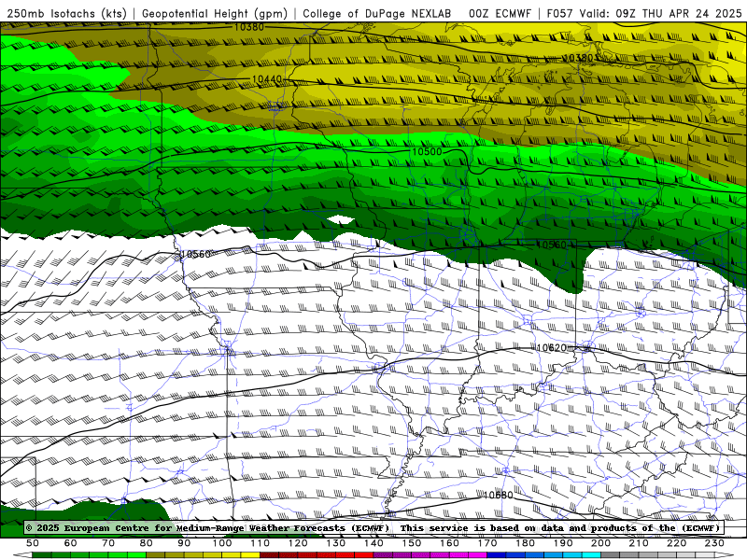Click the right arrow end of the color scale
This screenshot has width=747, height=560.
pos(725,555)
